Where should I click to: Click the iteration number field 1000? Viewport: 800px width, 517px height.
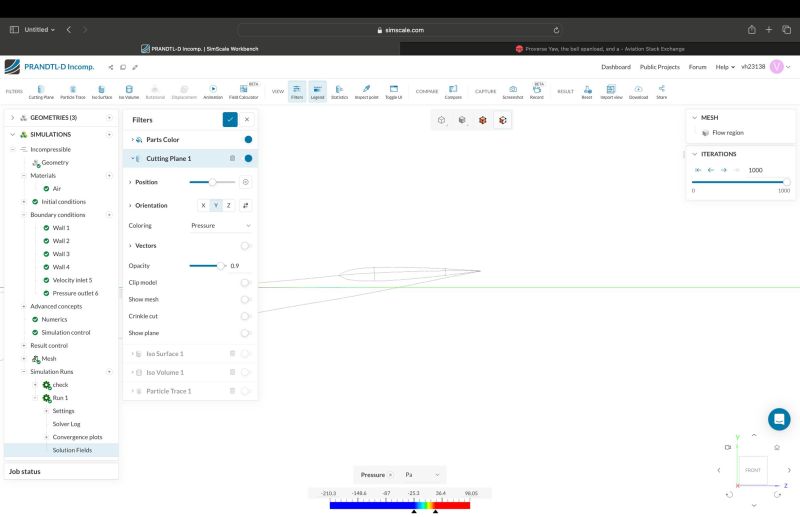pyautogui.click(x=763, y=170)
